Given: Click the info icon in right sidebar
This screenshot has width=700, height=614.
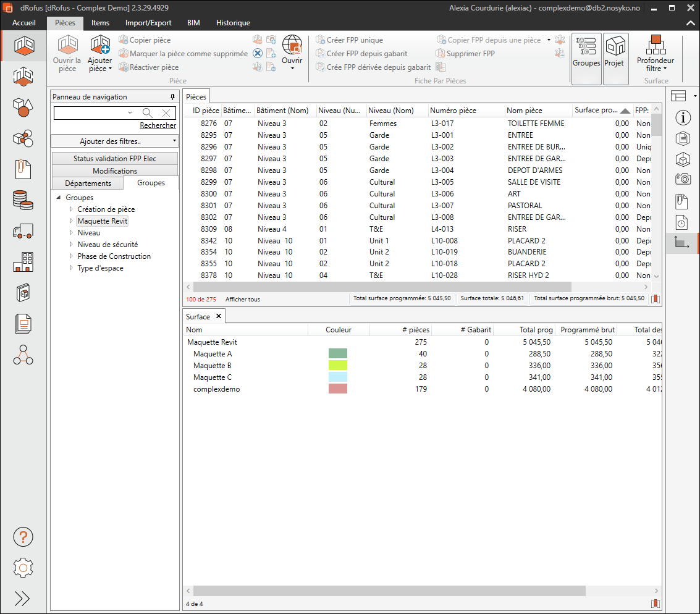Looking at the screenshot, I should [683, 117].
